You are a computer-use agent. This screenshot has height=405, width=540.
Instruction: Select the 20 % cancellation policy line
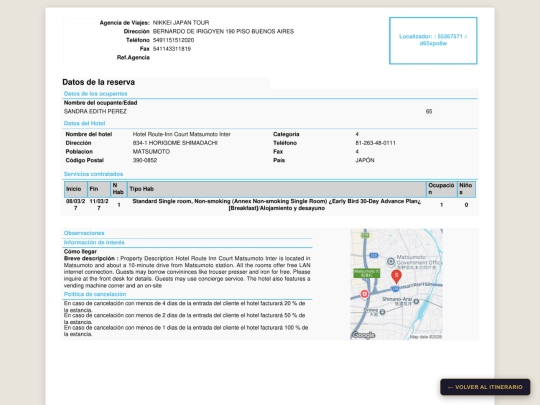pos(185,307)
